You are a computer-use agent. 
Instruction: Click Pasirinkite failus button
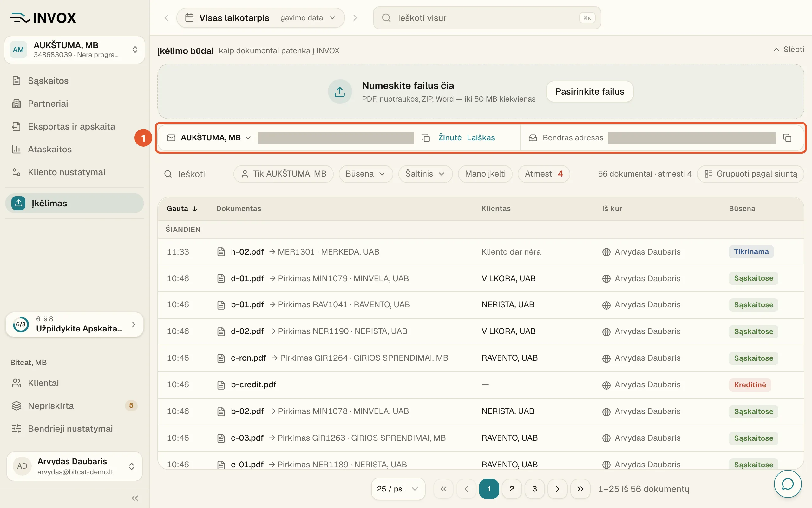pos(590,91)
